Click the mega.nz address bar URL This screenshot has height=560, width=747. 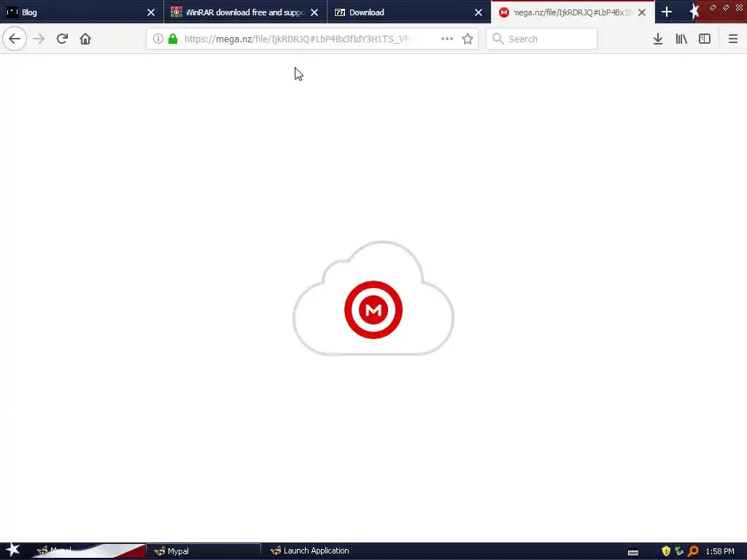coord(298,39)
